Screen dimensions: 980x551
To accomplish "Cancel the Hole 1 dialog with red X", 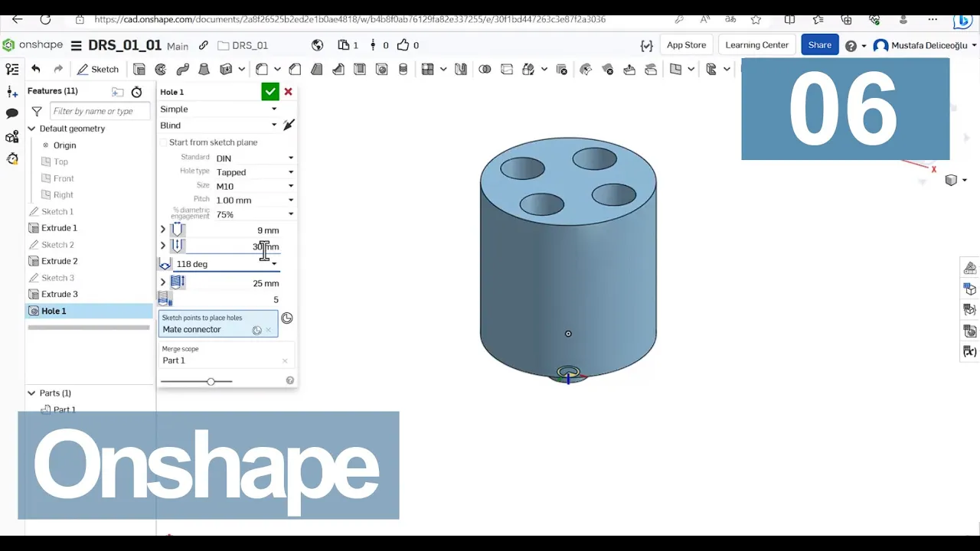I will tap(288, 92).
